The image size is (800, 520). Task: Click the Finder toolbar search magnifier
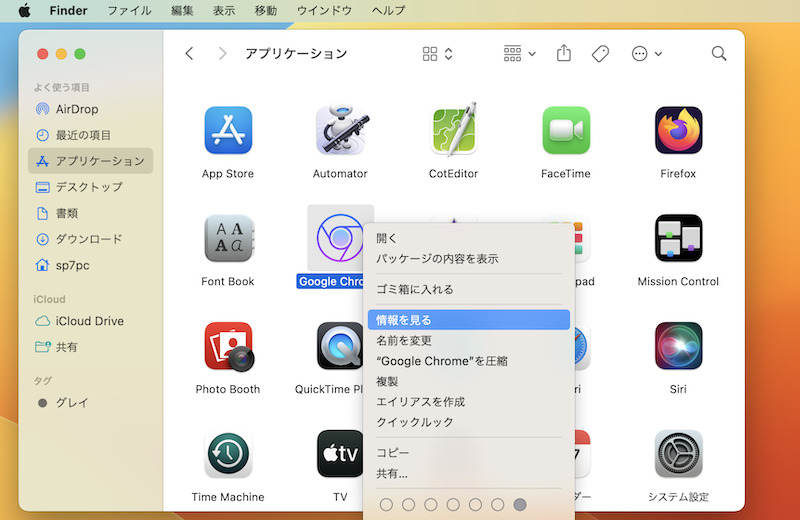coord(719,54)
